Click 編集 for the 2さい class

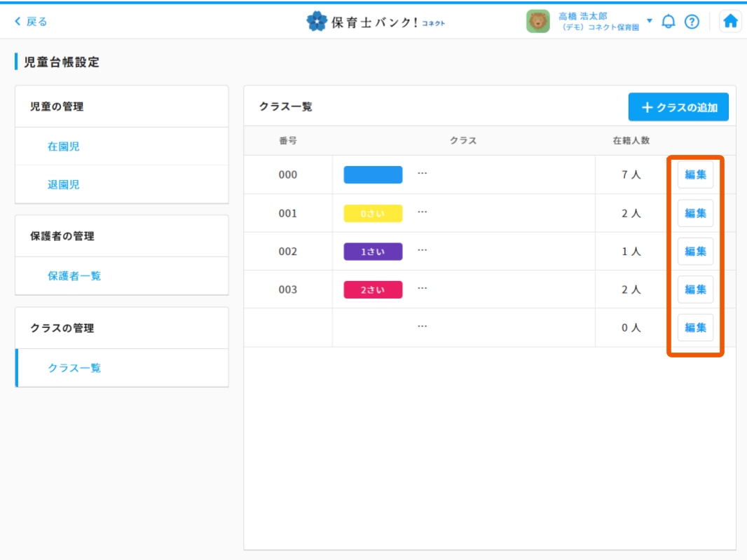[x=695, y=289]
